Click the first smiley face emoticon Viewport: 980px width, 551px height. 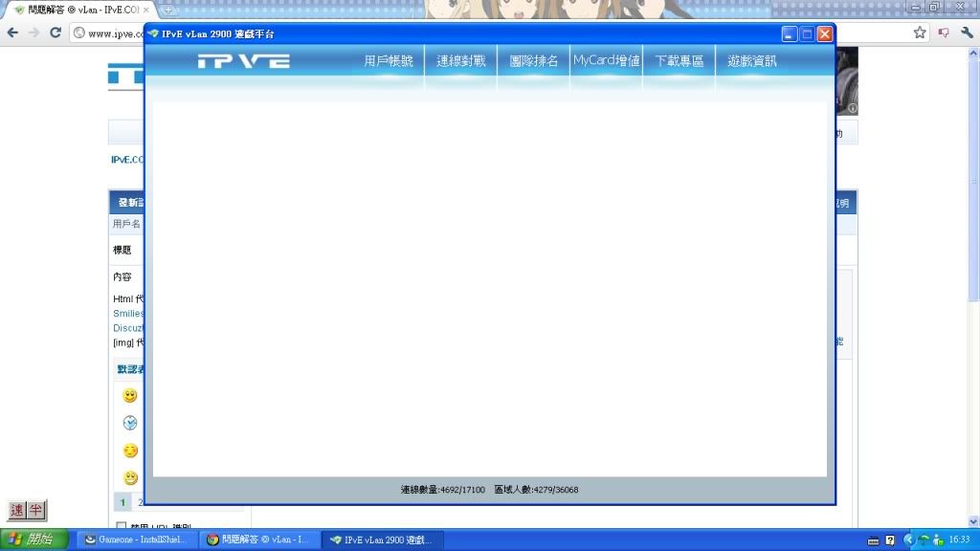[130, 396]
